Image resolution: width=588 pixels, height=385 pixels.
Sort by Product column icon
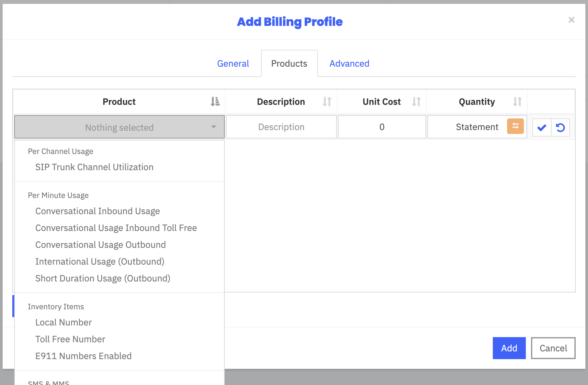[215, 102]
